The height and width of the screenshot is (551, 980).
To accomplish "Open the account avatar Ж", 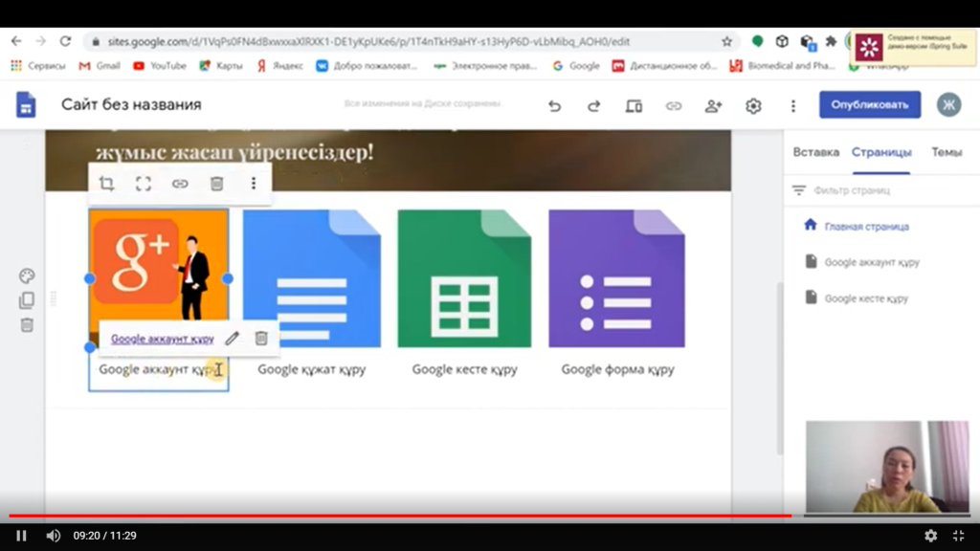I will coord(948,104).
